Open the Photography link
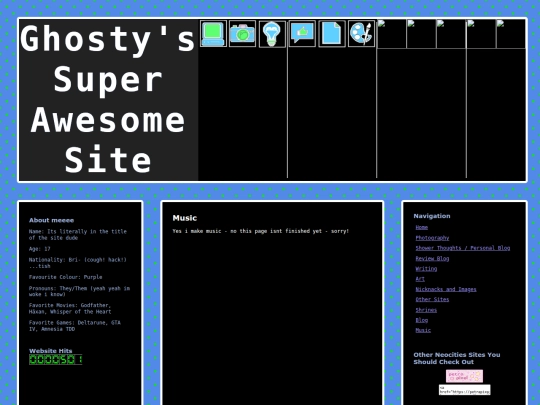Image resolution: width=540 pixels, height=405 pixels. [432, 238]
